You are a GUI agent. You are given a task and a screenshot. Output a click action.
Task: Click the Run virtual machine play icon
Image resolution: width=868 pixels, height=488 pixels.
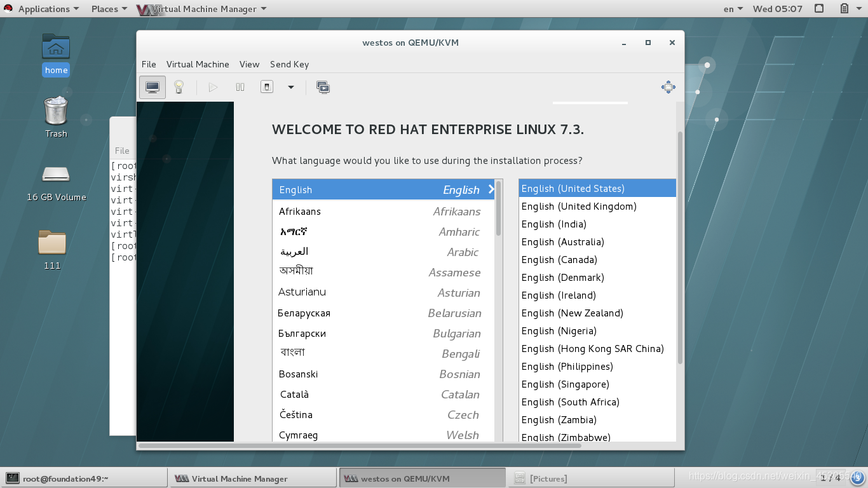pos(213,87)
